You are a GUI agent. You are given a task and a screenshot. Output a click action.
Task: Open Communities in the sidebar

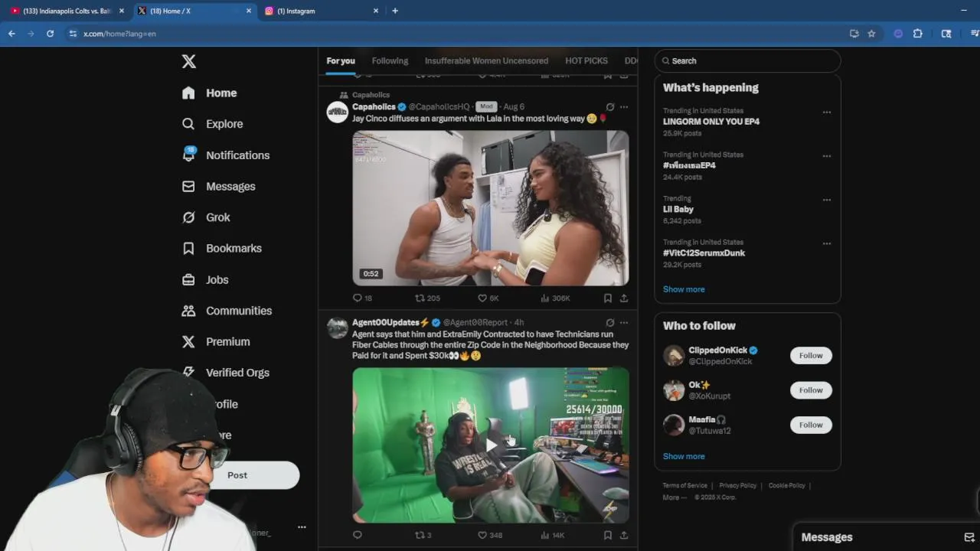227,311
